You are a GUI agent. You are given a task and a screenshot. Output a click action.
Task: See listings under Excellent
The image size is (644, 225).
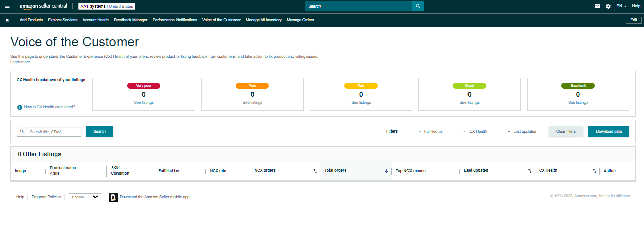(x=578, y=102)
